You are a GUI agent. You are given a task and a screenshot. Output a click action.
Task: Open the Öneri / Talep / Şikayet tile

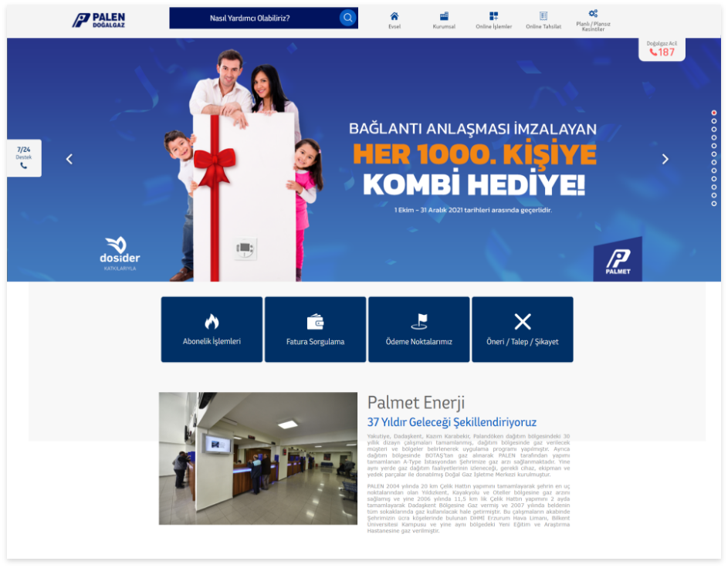pyautogui.click(x=523, y=330)
